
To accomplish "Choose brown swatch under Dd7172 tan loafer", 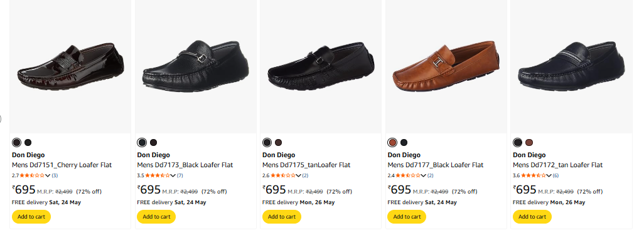I will click(529, 143).
